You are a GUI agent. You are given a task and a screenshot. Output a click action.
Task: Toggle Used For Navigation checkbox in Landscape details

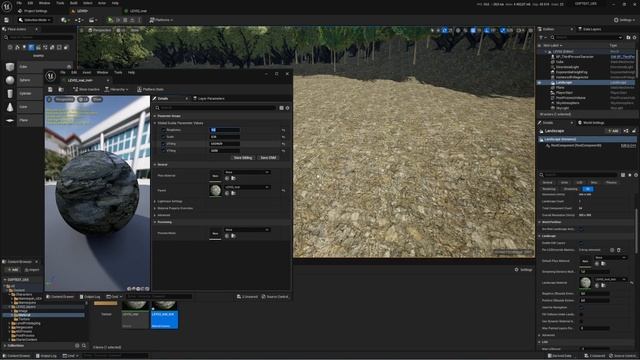pos(581,307)
